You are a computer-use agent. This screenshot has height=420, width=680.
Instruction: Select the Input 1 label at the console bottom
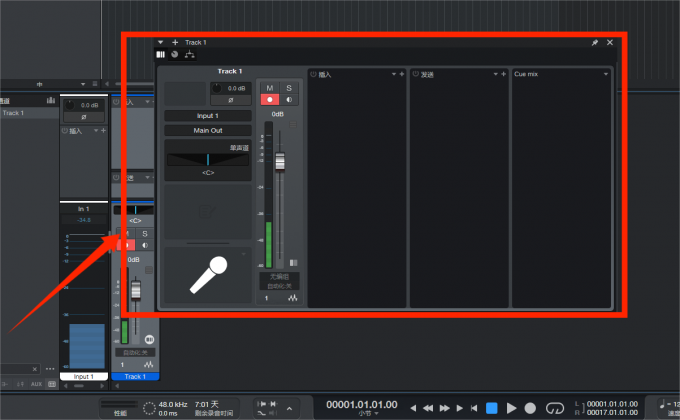(84, 377)
